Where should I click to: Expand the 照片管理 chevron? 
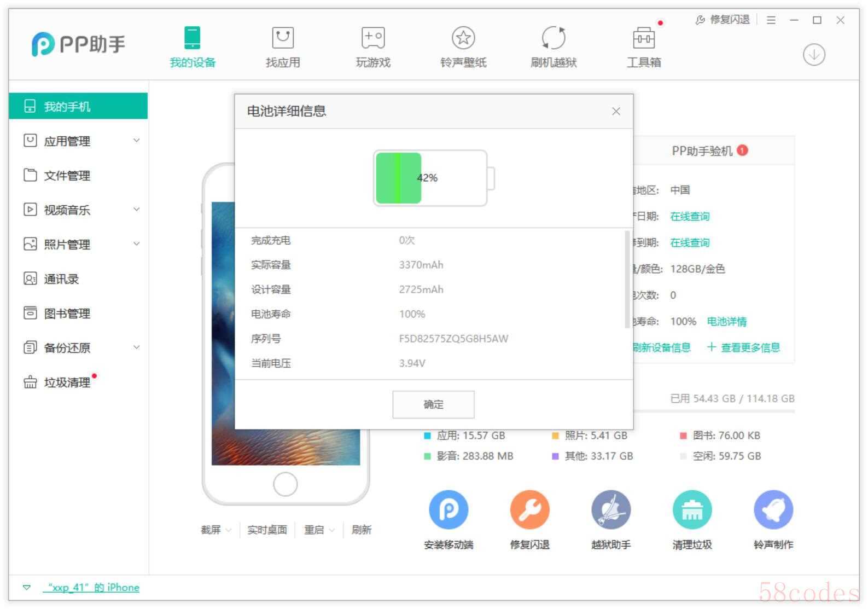click(137, 244)
